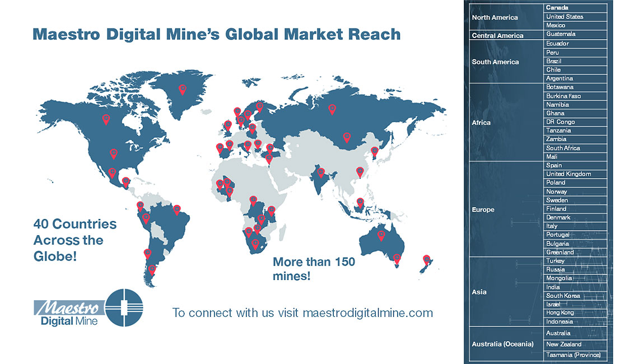This screenshot has height=364, width=643.
Task: Click the pin in northern Russia
Action: coord(332,109)
